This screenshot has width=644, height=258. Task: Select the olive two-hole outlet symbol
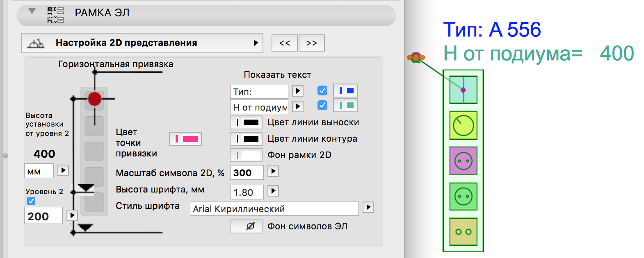point(463,231)
